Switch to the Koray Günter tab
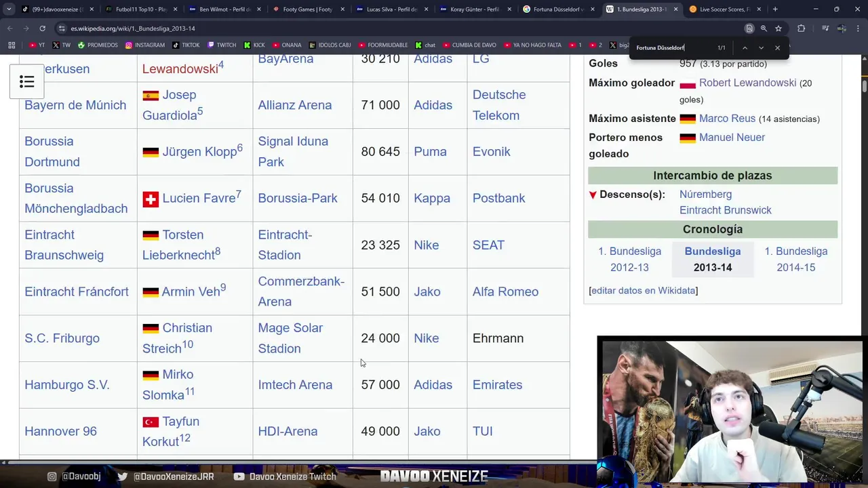The height and width of the screenshot is (488, 868). 474,9
